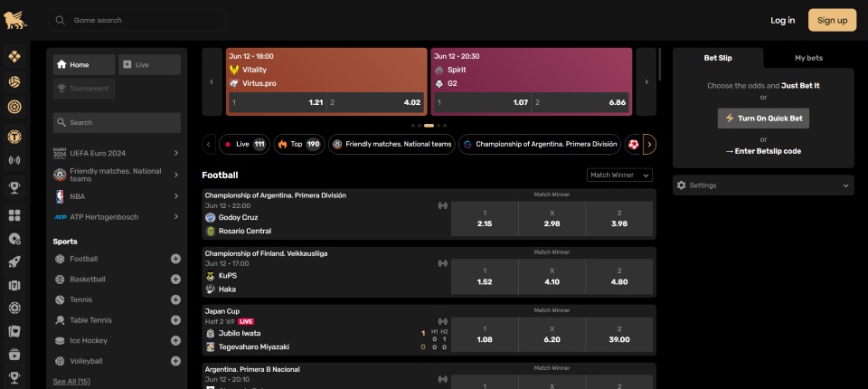
Task: Click the Vitality team logo
Action: click(234, 70)
